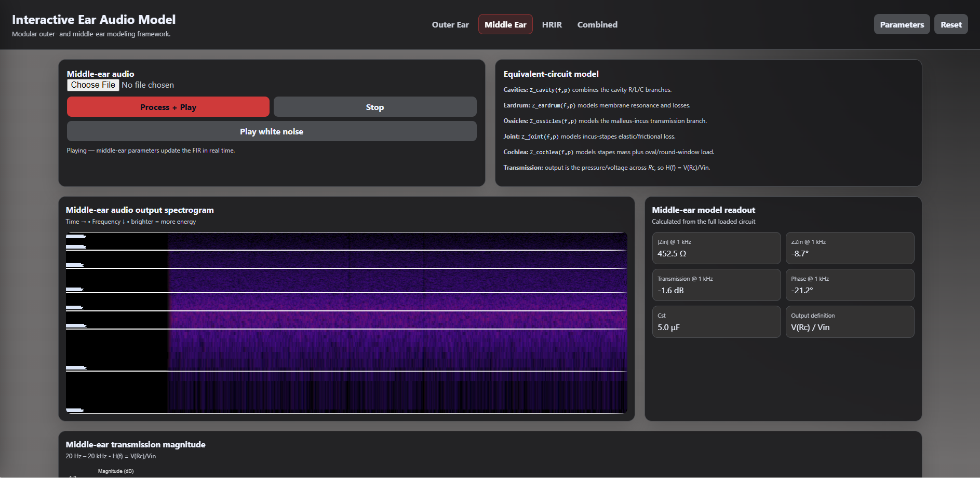
Task: Click the Interactive Ear Audio Model title
Action: (x=93, y=20)
